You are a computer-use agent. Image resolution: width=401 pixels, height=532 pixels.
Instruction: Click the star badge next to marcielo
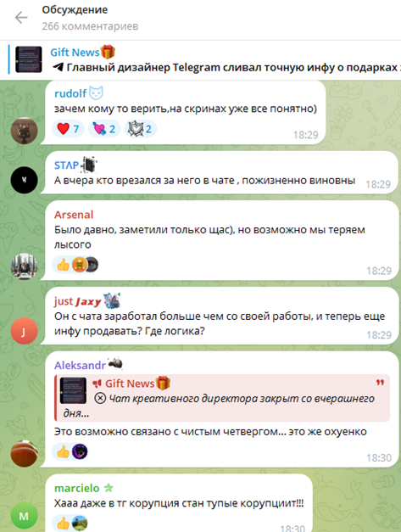pos(109,488)
